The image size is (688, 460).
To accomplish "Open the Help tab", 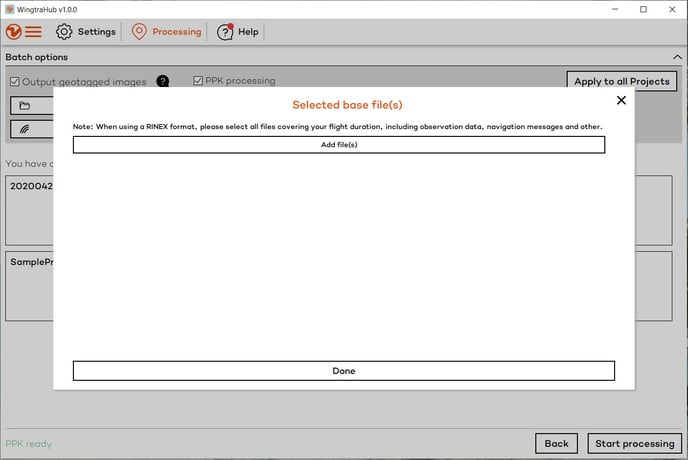I will (248, 32).
